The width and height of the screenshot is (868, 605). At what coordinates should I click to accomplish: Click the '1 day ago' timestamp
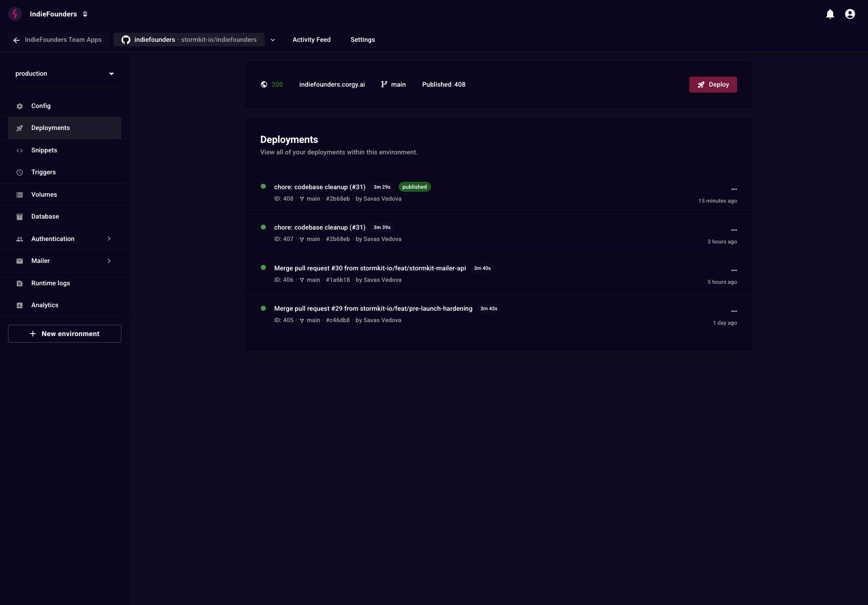(x=725, y=323)
